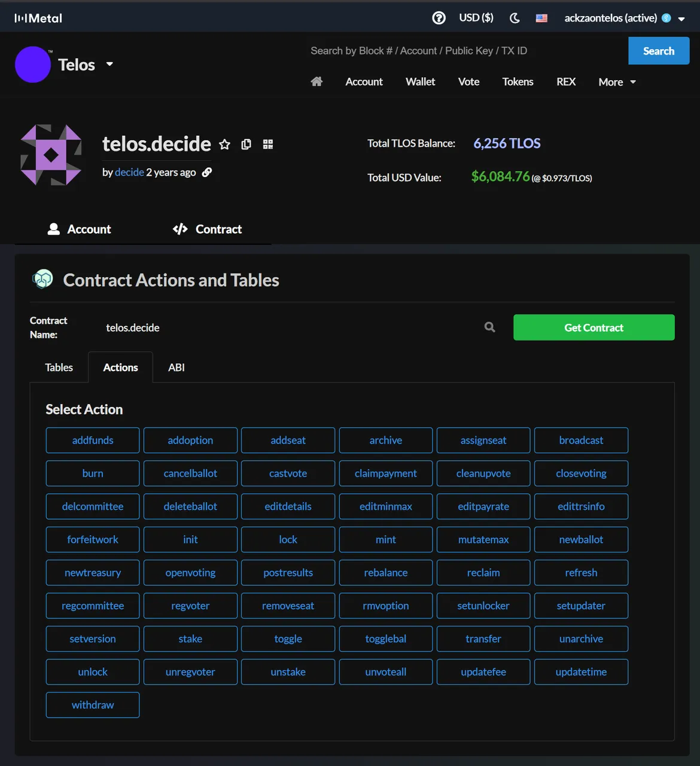Select the regvoter action
The height and width of the screenshot is (766, 700).
click(x=190, y=606)
